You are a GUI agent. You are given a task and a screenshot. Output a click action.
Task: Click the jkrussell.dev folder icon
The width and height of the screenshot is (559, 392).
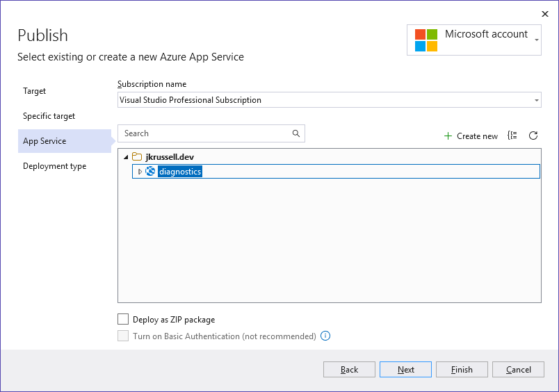click(x=137, y=156)
